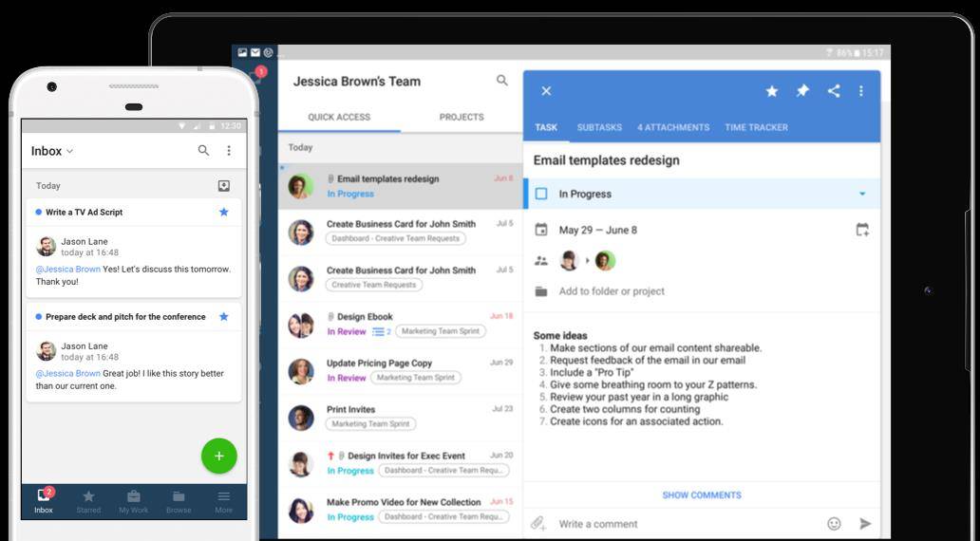Viewport: 980px width, 541px height.
Task: Click SHOW COMMENTS link
Action: (x=702, y=494)
